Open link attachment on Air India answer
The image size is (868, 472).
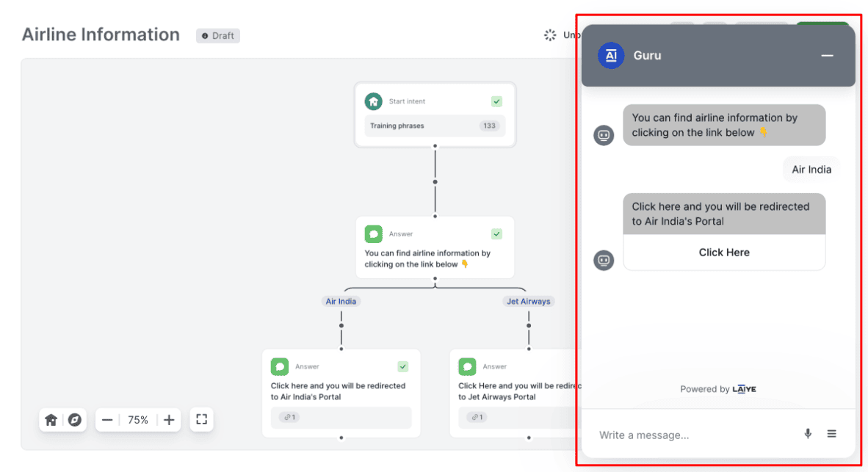[x=289, y=417]
